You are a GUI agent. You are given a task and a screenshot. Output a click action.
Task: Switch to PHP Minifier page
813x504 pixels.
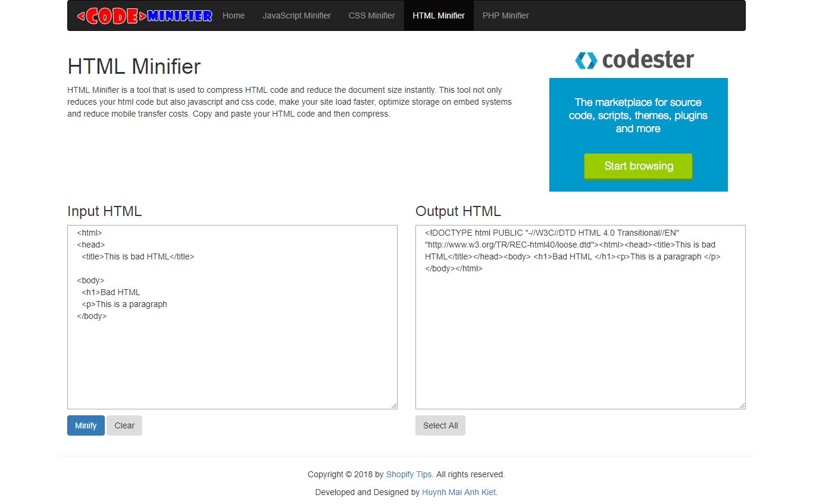coord(505,15)
